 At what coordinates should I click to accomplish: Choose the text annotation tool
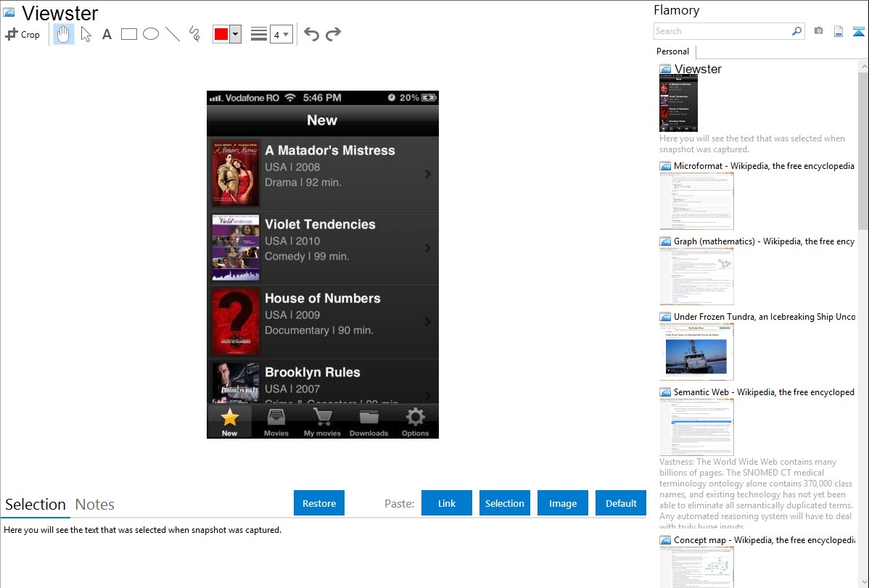pos(107,34)
